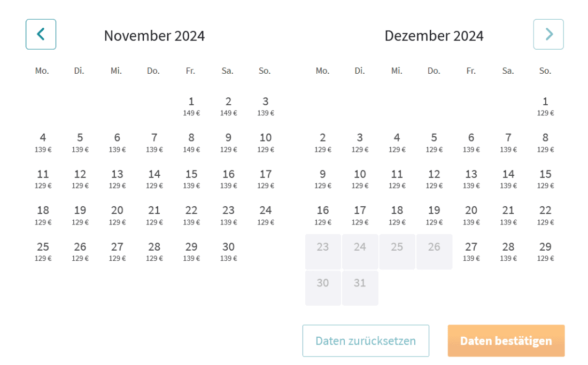
Task: Go to previous month with left arrow
Action: 41,34
